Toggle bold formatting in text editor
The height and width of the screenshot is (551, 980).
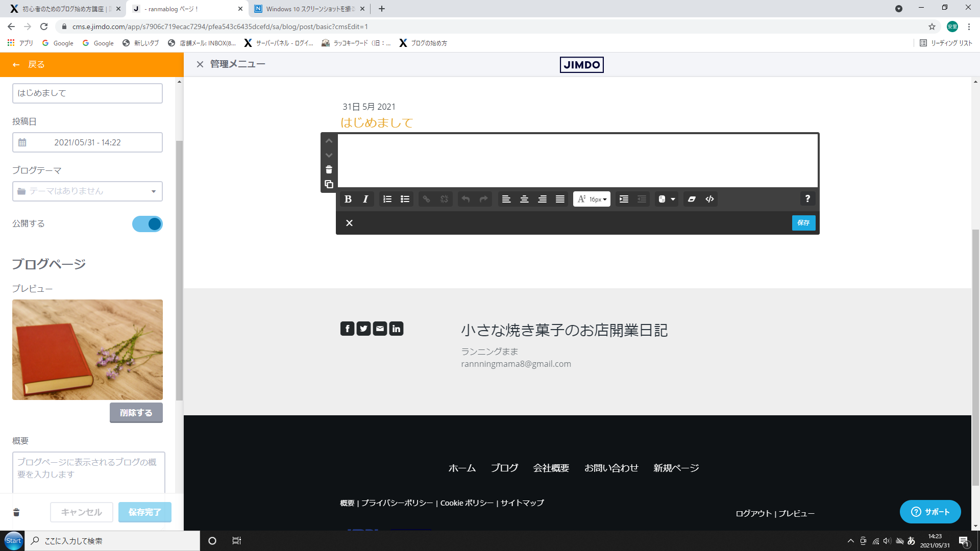[x=348, y=199]
